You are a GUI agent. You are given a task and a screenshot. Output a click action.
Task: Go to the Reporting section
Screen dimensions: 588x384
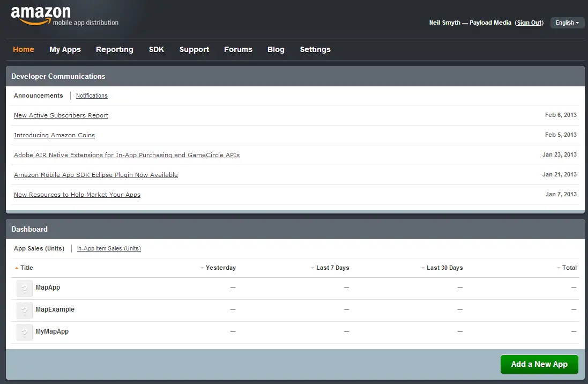click(x=114, y=49)
